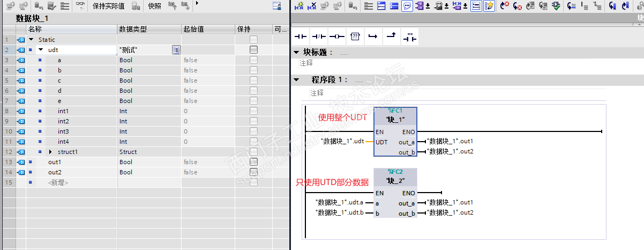Toggle the 保持 checkbox for variable b

point(253,70)
